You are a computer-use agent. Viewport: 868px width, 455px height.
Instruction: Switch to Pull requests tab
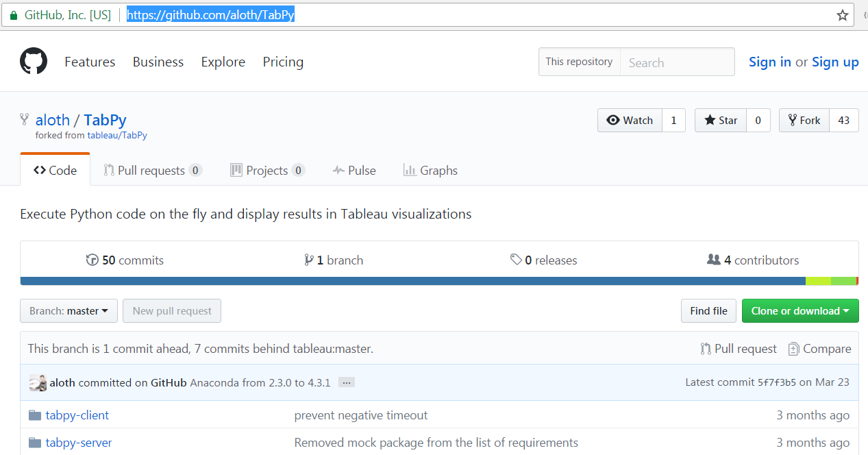coord(153,170)
